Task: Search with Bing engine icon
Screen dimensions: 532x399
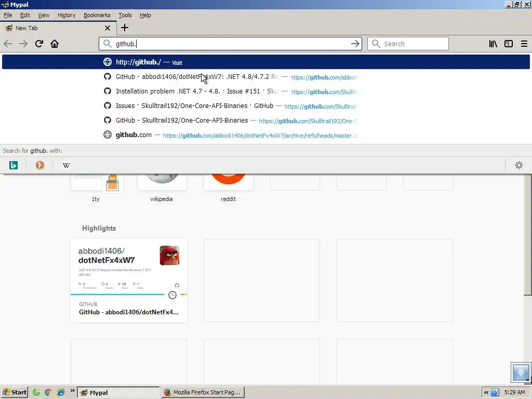Action: pyautogui.click(x=13, y=165)
